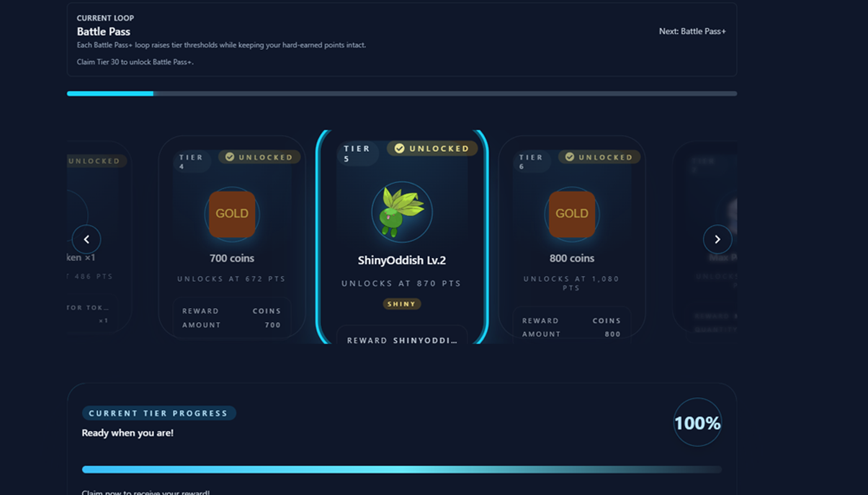Toggle the UNLOCKED badge on Tier 4
Screen dimensions: 868x495
pyautogui.click(x=258, y=156)
